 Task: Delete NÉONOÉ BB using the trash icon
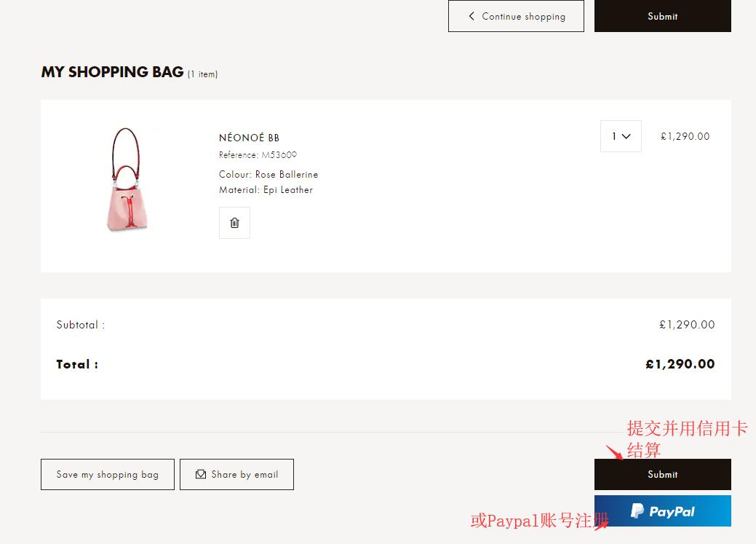click(x=234, y=223)
